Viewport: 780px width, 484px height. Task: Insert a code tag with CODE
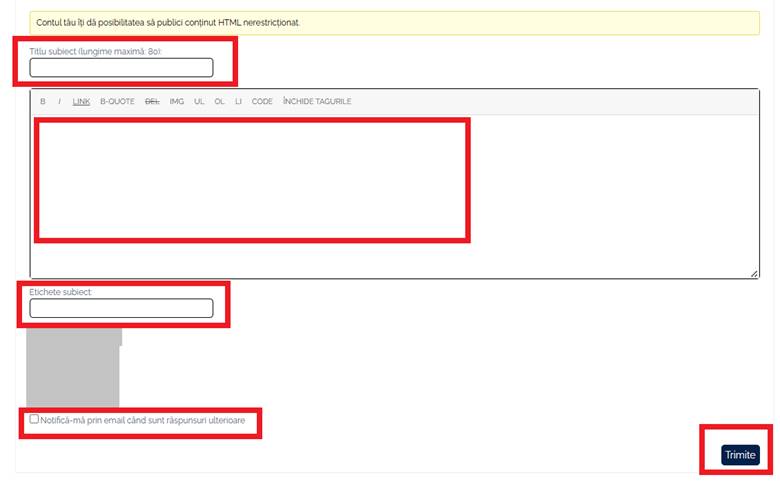262,102
